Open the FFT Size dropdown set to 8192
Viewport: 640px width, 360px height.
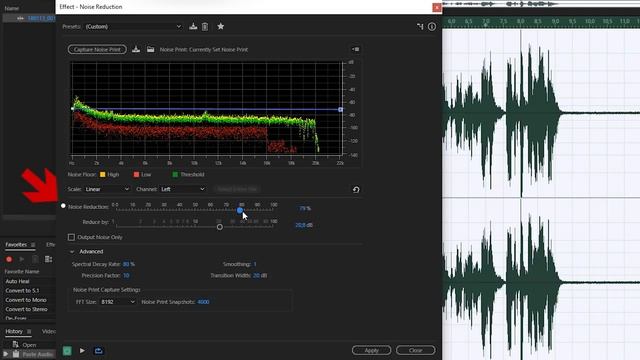[x=118, y=302]
